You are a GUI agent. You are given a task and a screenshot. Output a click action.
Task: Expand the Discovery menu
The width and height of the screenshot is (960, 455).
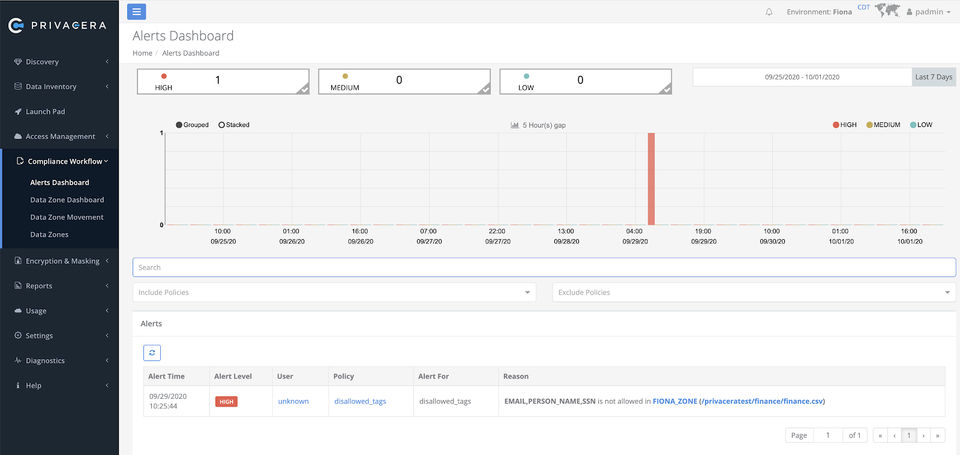59,62
